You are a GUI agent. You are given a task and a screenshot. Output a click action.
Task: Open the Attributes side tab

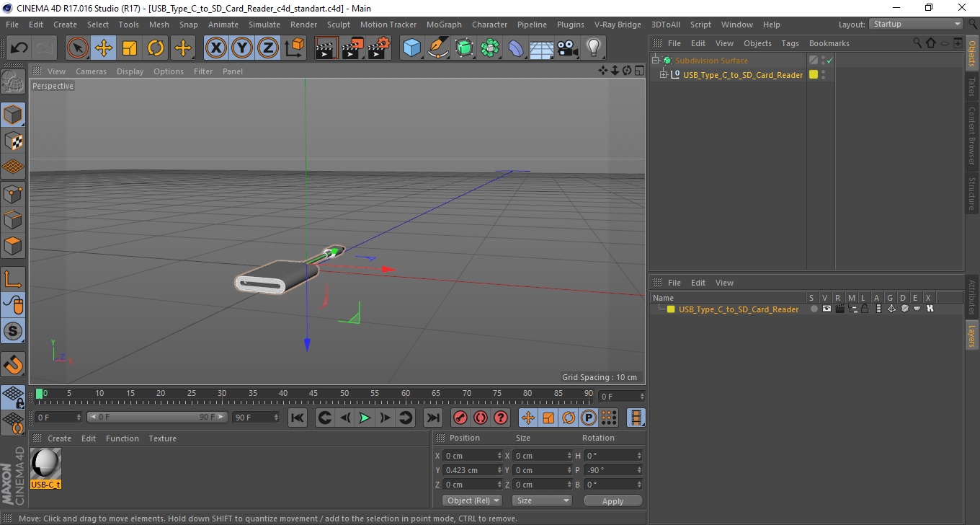pyautogui.click(x=972, y=297)
